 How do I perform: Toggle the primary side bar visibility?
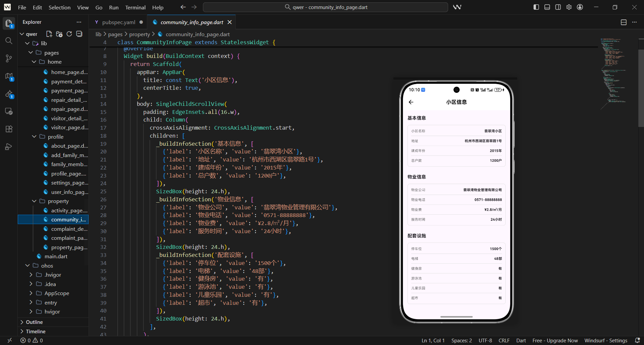536,7
